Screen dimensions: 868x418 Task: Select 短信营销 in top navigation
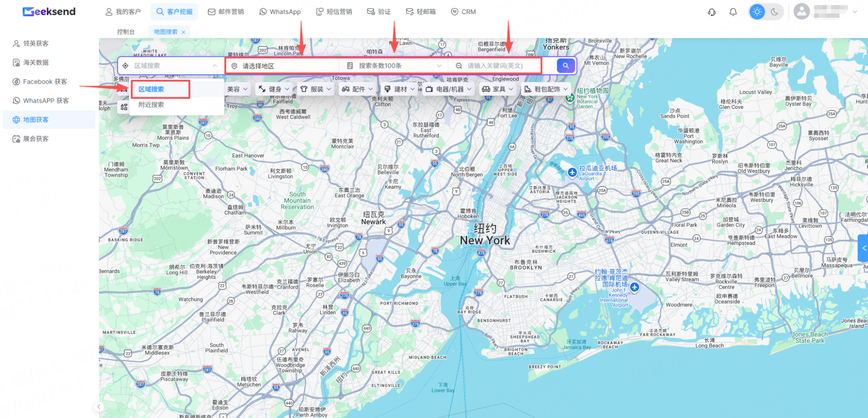(x=334, y=12)
